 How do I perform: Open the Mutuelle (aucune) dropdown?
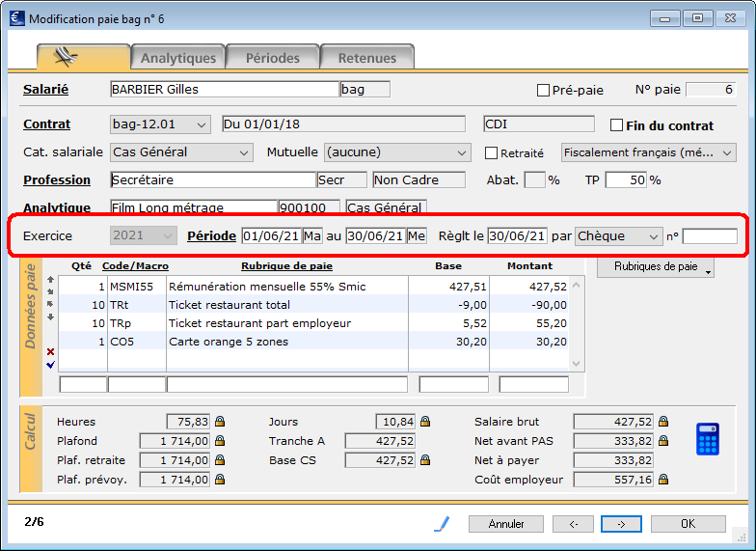(x=397, y=152)
